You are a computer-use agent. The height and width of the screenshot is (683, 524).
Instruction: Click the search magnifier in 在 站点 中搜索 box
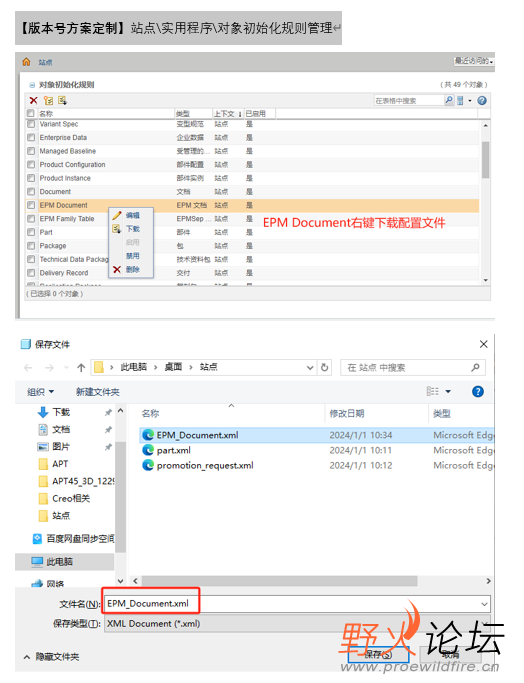tap(475, 368)
